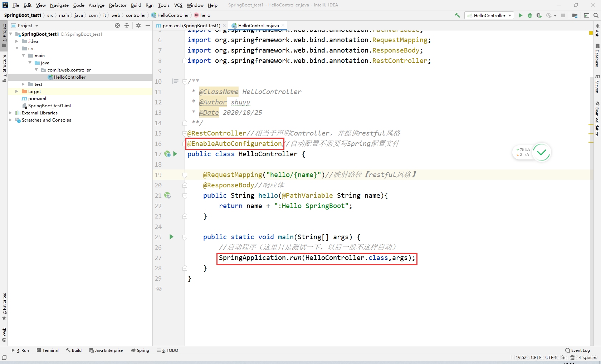Run with Coverage icon in toolbar

coord(539,15)
